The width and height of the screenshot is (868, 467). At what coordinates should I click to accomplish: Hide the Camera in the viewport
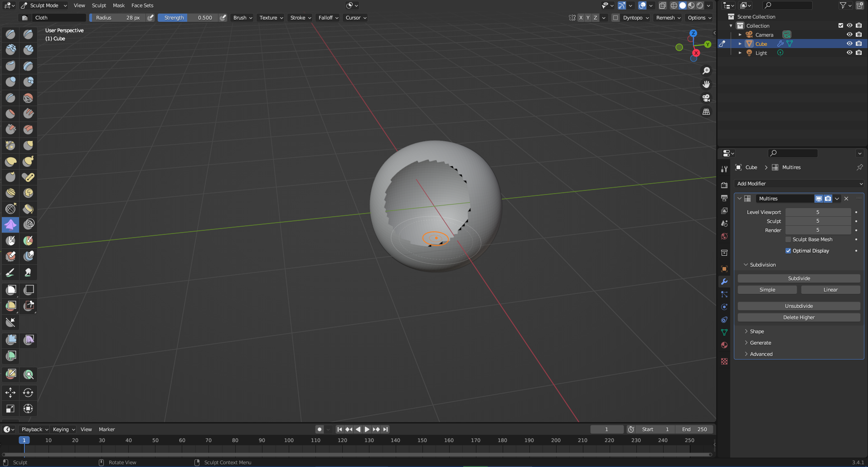(x=850, y=34)
